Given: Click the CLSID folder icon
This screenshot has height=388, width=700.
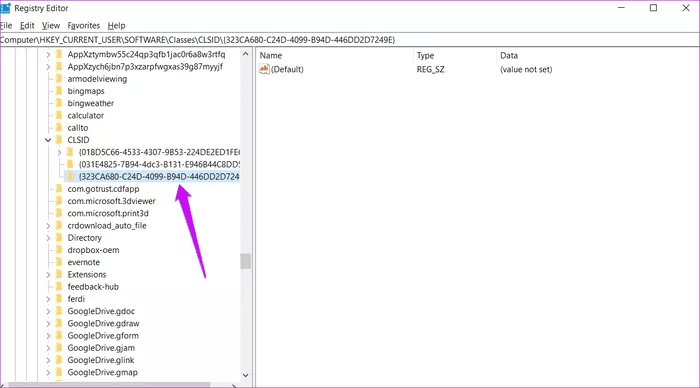Looking at the screenshot, I should [59, 140].
